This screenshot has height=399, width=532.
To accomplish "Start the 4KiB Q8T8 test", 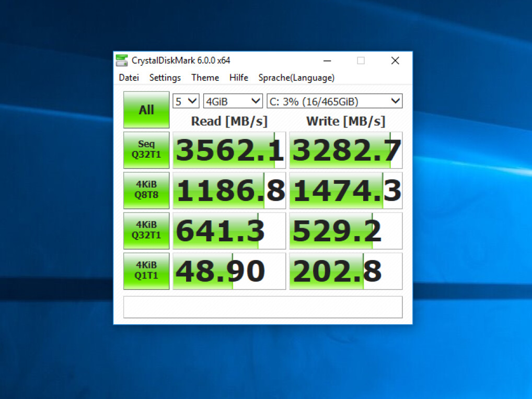I will (146, 190).
